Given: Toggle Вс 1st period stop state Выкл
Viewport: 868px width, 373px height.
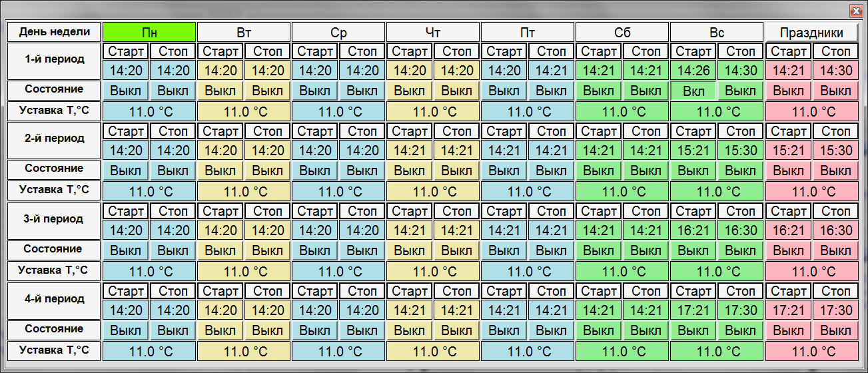Looking at the screenshot, I should click(x=740, y=91).
